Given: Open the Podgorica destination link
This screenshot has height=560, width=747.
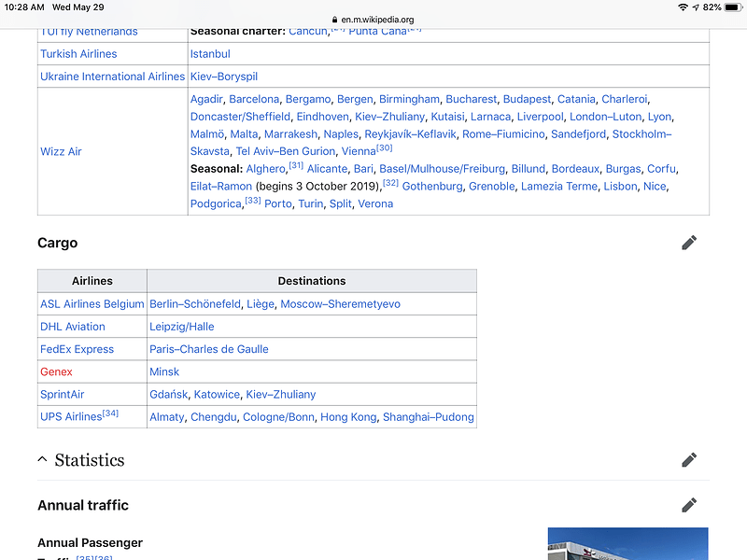Looking at the screenshot, I should click(216, 203).
